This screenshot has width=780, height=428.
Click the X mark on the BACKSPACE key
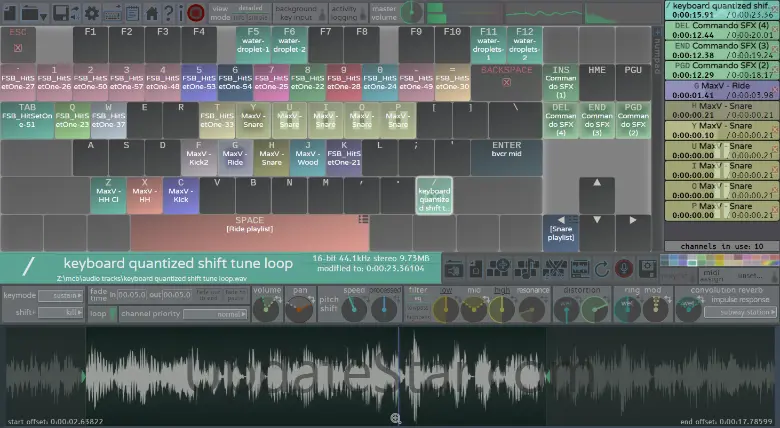[506, 82]
